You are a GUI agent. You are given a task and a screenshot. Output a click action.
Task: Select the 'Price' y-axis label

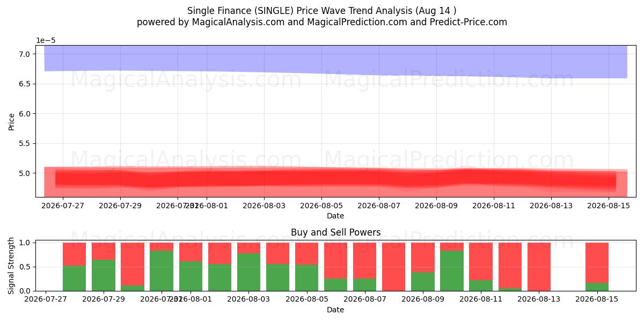[x=11, y=121]
